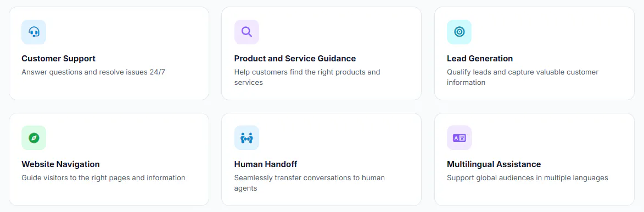Select the Lead Generation title
This screenshot has width=644, height=212.
pos(480,59)
